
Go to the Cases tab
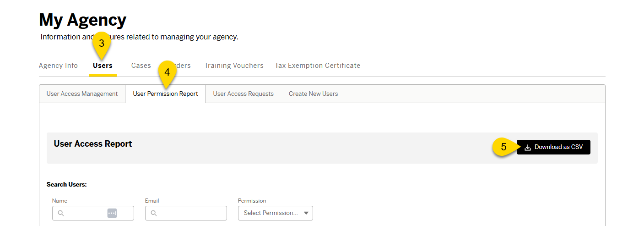tap(141, 66)
